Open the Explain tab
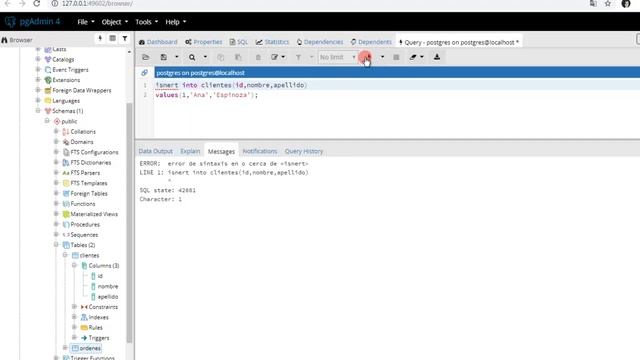 click(190, 151)
